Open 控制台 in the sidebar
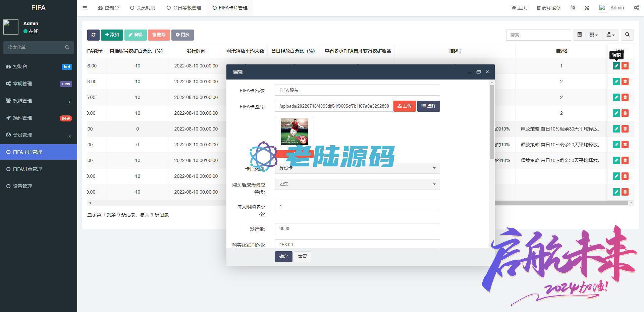 pyautogui.click(x=39, y=66)
